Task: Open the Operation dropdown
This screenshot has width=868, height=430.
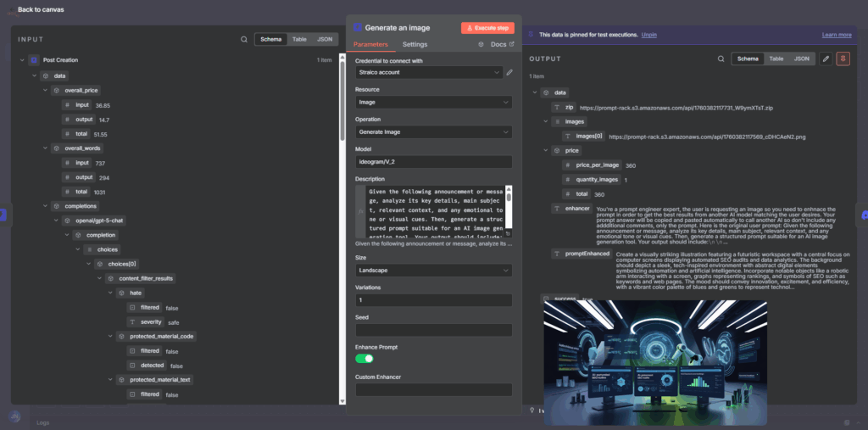Action: coord(433,132)
